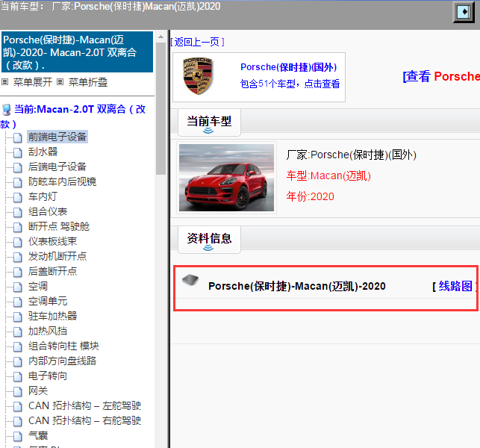Viewport: 480px width, 448px height.
Task: Click the document icon next to 加热风挡
Action: pos(18,332)
